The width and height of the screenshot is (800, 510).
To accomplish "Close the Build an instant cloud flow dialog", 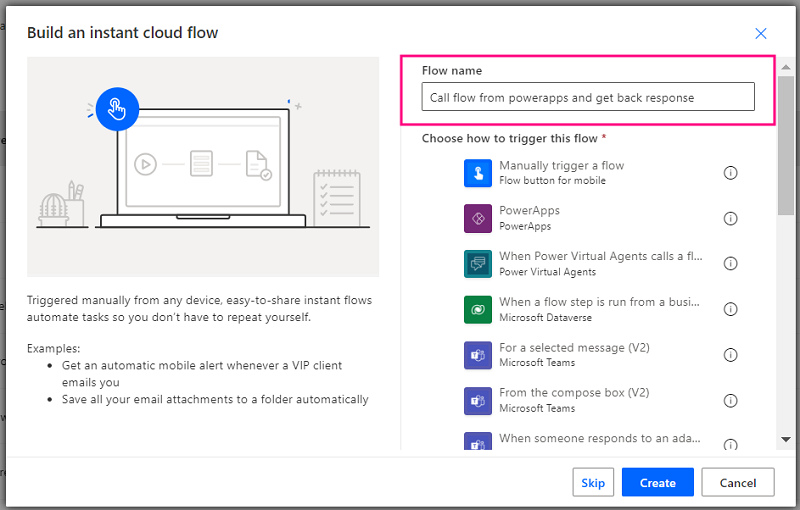I will click(761, 34).
